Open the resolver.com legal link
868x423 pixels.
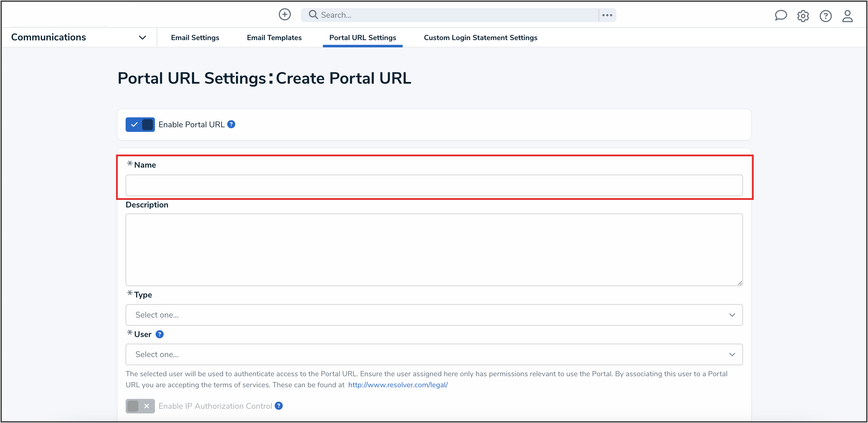[x=398, y=385]
